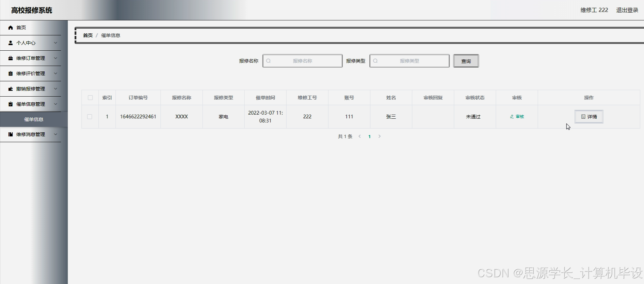Select page 1 in pagination

click(369, 136)
